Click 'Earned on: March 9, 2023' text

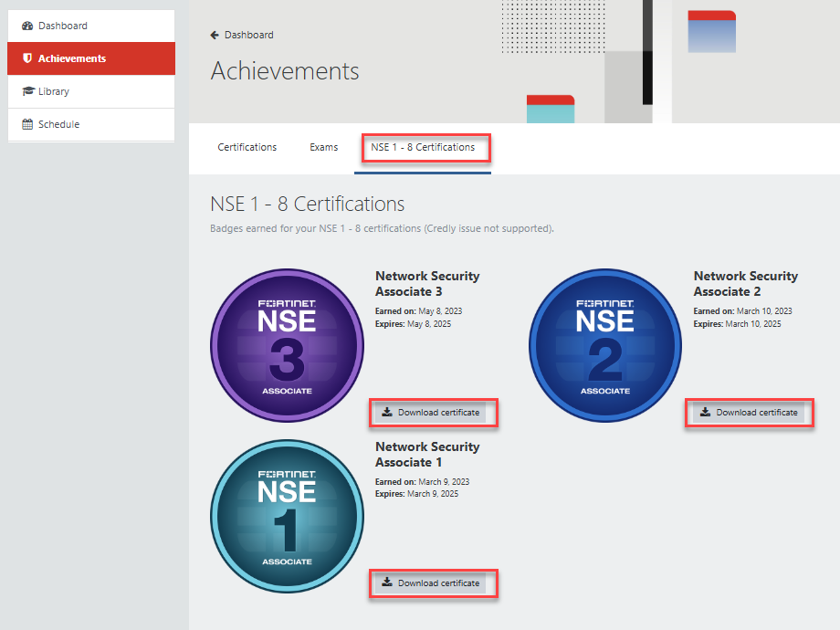422,482
